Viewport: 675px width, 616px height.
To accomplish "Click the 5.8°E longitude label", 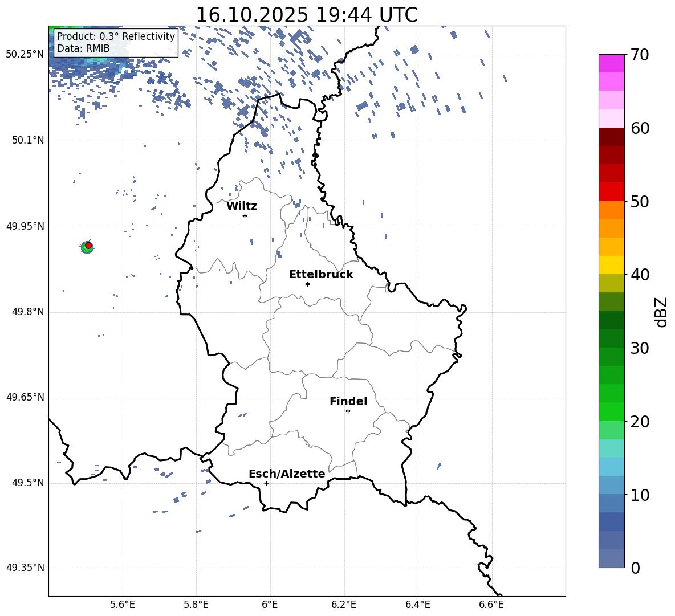I will pyautogui.click(x=196, y=605).
